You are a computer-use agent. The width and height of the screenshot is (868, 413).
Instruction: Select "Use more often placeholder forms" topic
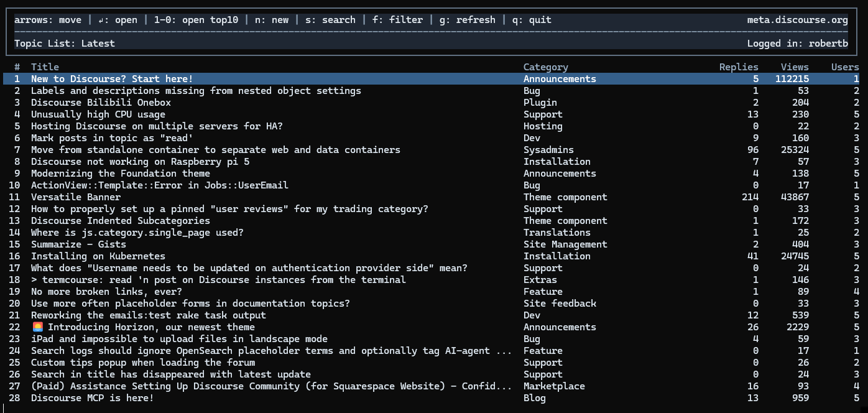(190, 304)
